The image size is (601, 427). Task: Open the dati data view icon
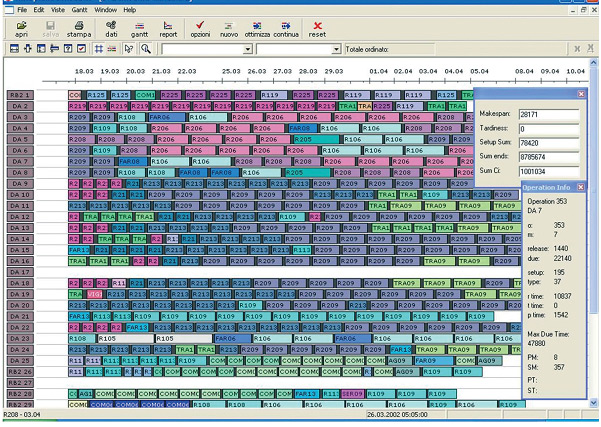[112, 26]
